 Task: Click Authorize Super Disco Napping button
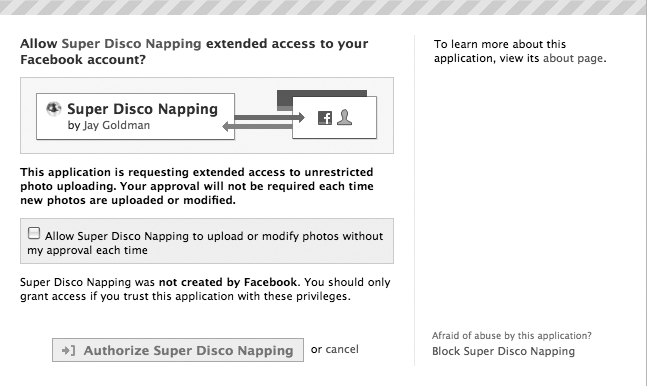pyautogui.click(x=178, y=350)
